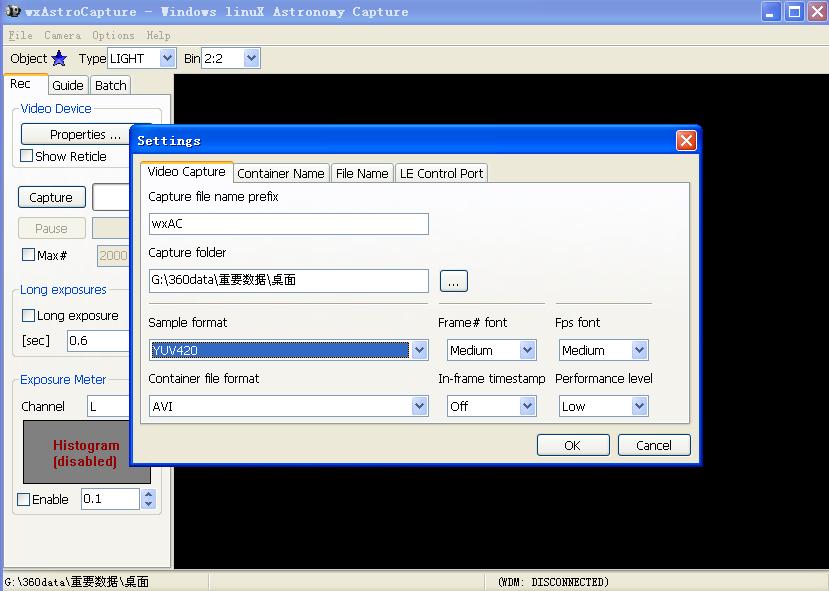Select the LE Control Port tab
This screenshot has height=591, width=829.
coord(441,173)
